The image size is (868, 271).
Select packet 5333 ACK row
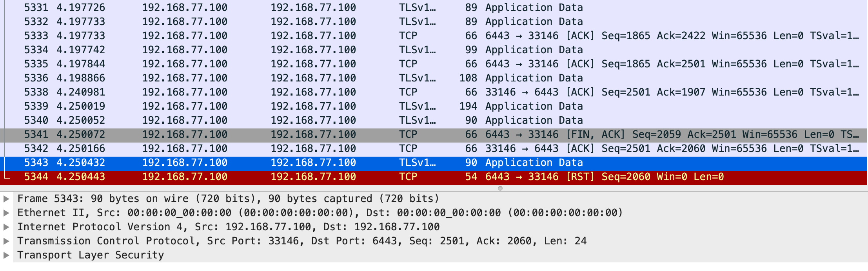tap(434, 36)
